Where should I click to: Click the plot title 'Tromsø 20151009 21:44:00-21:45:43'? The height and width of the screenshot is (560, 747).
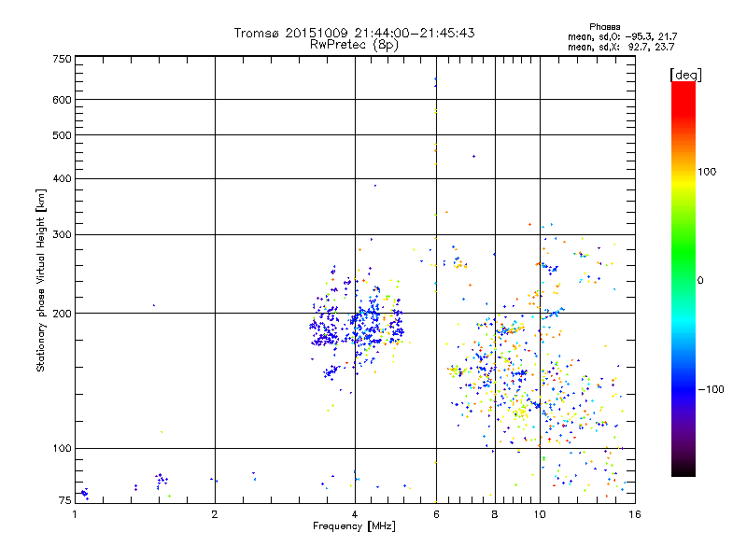point(354,33)
